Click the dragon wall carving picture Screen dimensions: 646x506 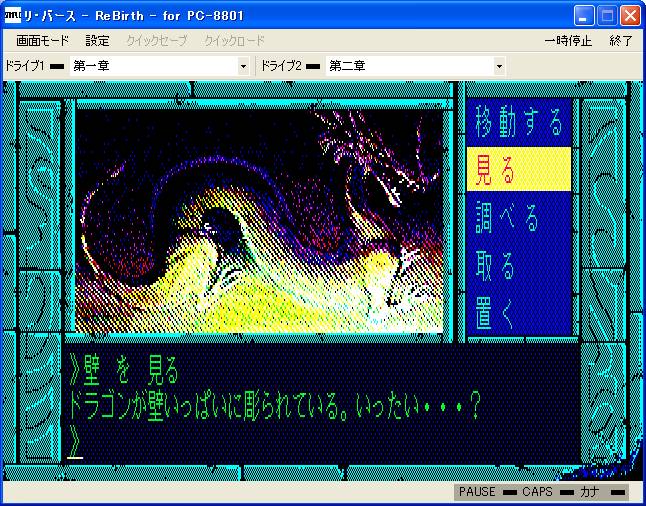tap(260, 221)
